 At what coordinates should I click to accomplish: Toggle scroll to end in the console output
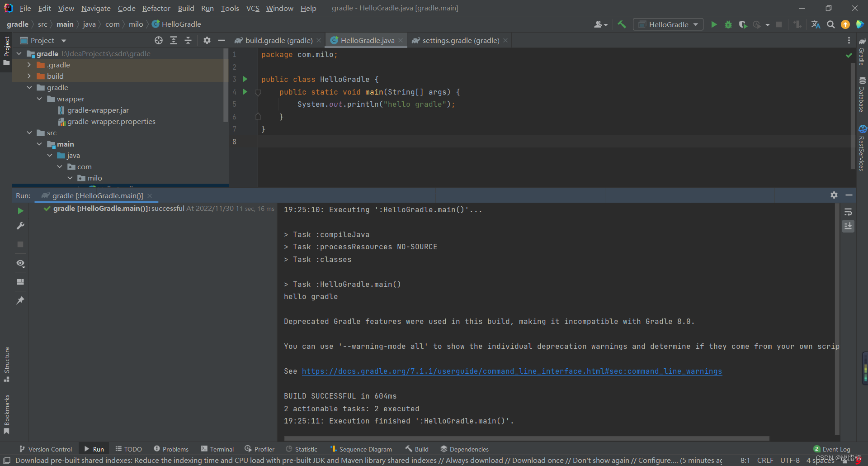click(849, 226)
